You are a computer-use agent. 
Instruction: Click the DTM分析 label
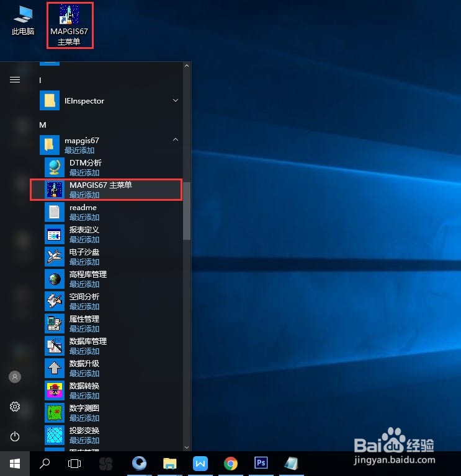pos(86,163)
